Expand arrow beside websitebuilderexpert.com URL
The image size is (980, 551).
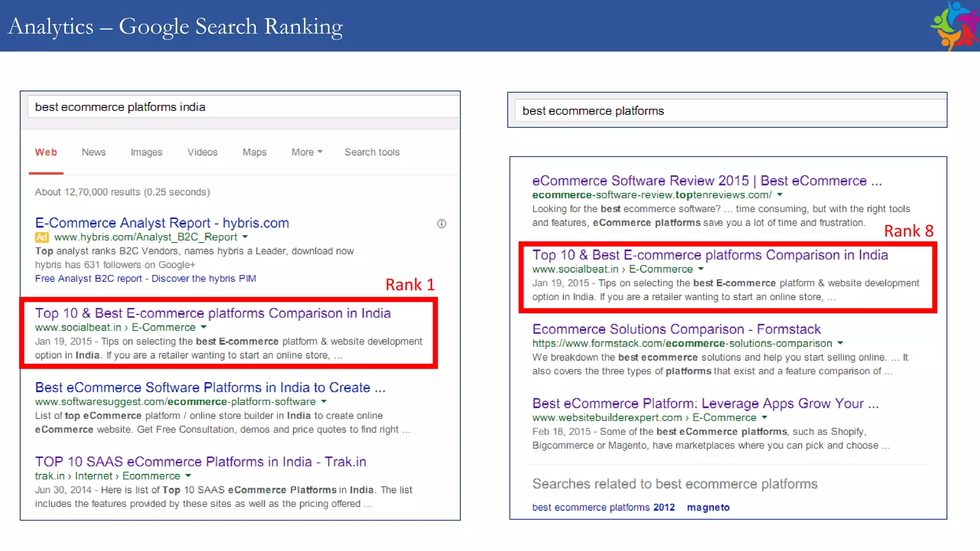[765, 417]
